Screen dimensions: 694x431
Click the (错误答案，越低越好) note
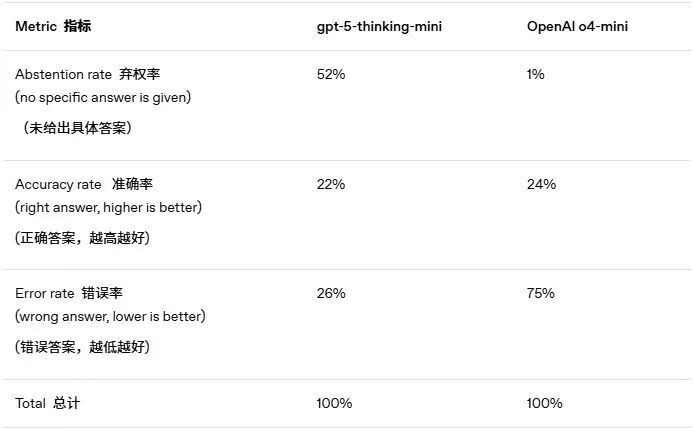click(x=82, y=347)
